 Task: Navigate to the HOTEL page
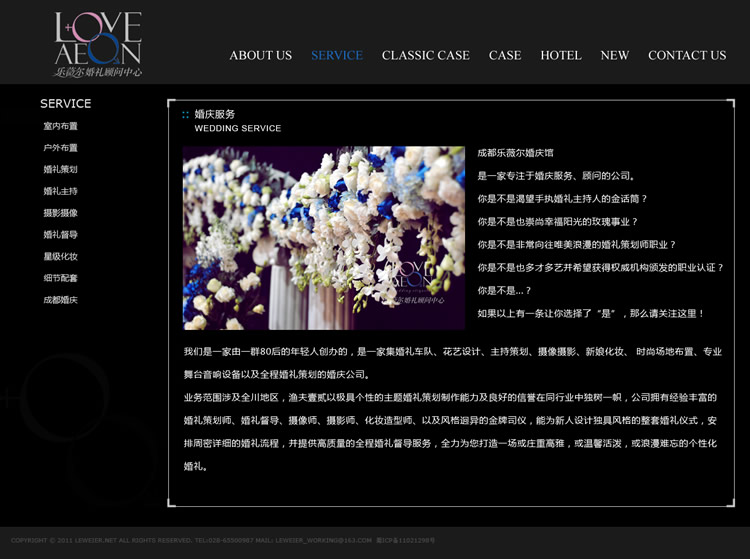tap(560, 55)
